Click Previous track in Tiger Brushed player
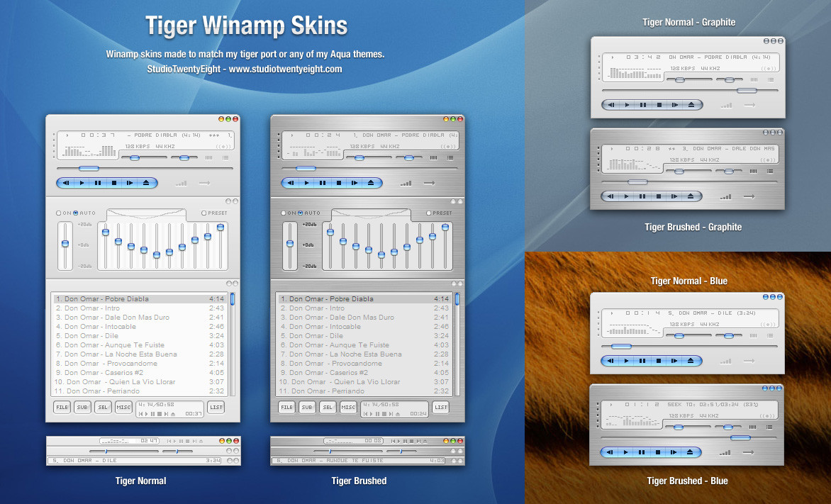This screenshot has width=831, height=504. (291, 183)
